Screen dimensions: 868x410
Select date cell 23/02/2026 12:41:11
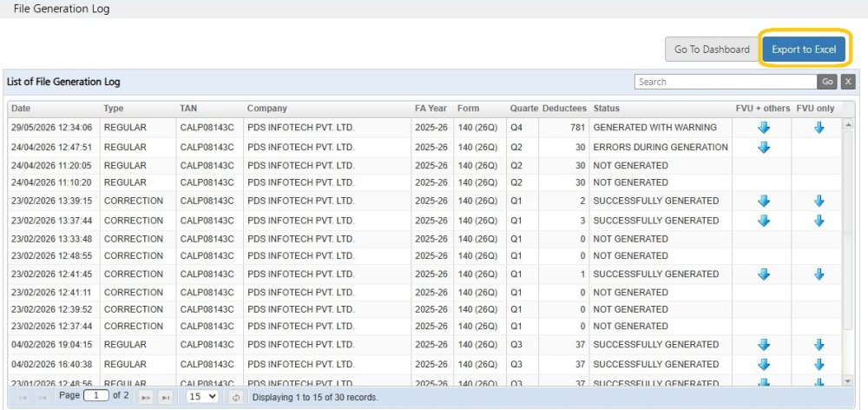[51, 292]
